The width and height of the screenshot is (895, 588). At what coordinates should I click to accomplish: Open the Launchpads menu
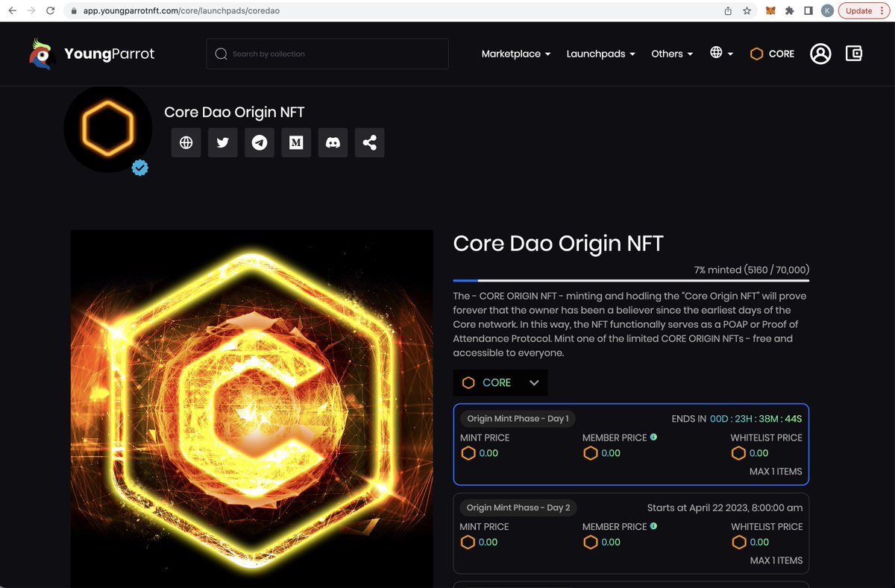click(x=600, y=54)
